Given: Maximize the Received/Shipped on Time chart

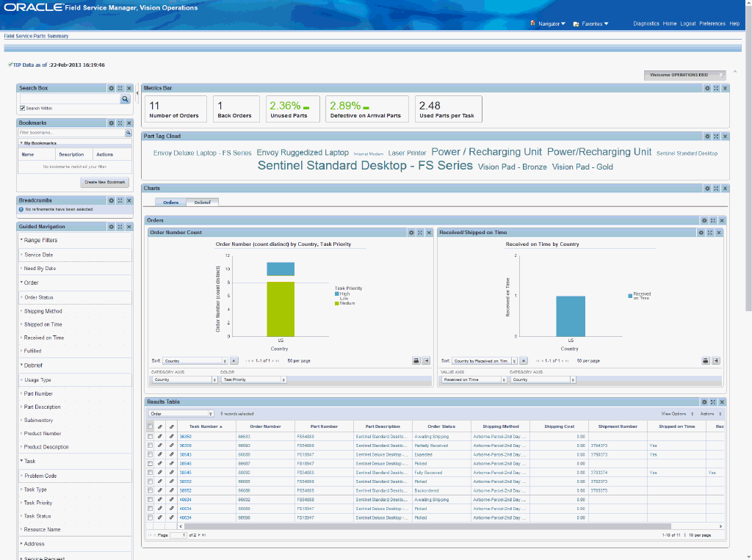Looking at the screenshot, I should tap(710, 233).
